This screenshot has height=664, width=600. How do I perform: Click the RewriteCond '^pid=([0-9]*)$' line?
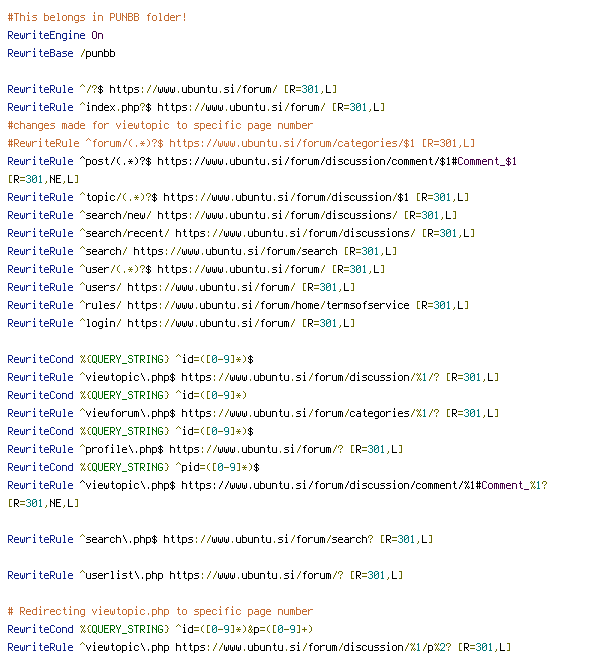[x=133, y=467]
